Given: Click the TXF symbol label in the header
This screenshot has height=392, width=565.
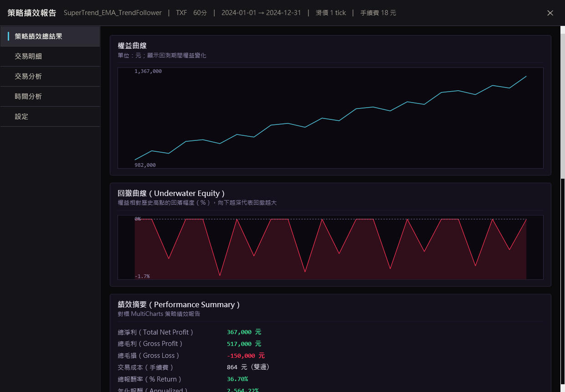Looking at the screenshot, I should click(181, 13).
